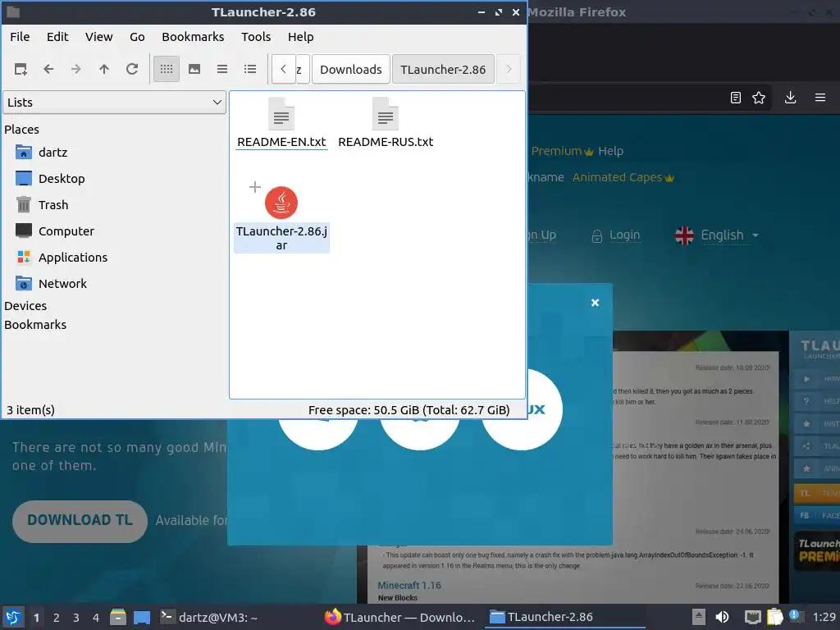The height and width of the screenshot is (630, 840).
Task: Click removable media tray icon
Action: [699, 617]
